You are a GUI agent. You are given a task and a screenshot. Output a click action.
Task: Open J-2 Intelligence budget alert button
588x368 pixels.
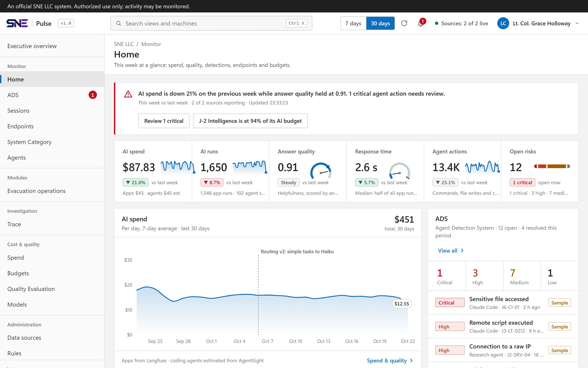250,121
